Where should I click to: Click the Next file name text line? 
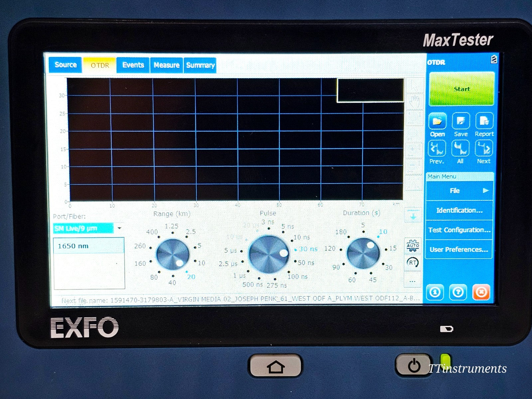point(240,299)
